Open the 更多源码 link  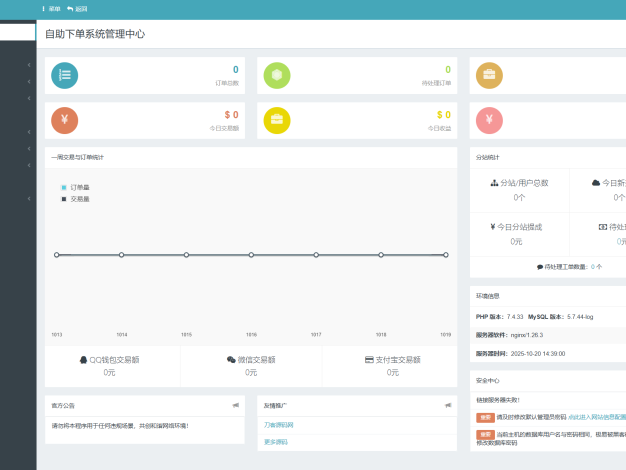pyautogui.click(x=276, y=442)
